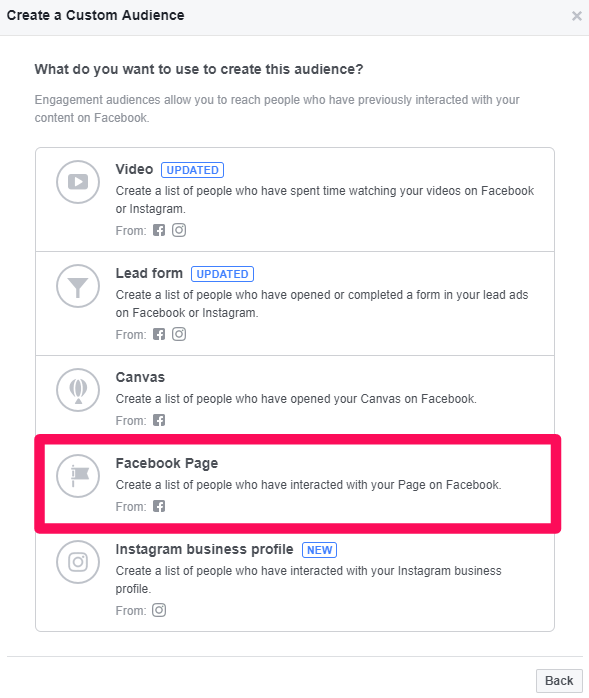
Task: Select Instagram business profile option
Action: (x=295, y=580)
